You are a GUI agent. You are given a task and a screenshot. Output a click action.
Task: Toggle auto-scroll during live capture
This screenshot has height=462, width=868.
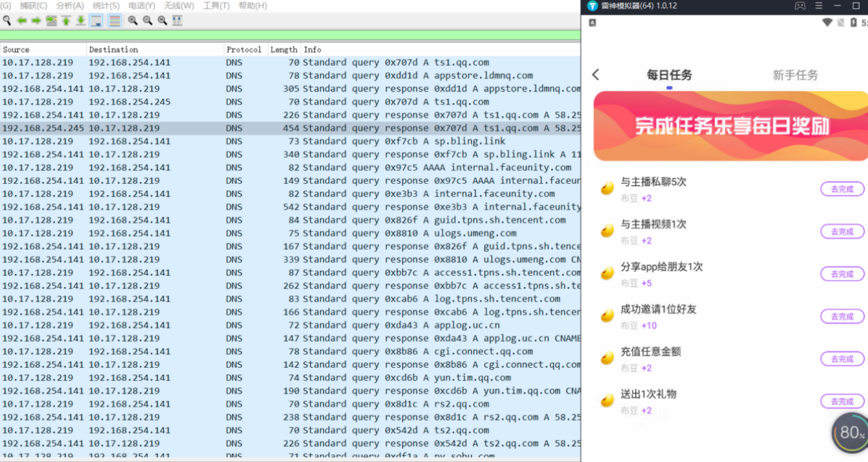[96, 20]
